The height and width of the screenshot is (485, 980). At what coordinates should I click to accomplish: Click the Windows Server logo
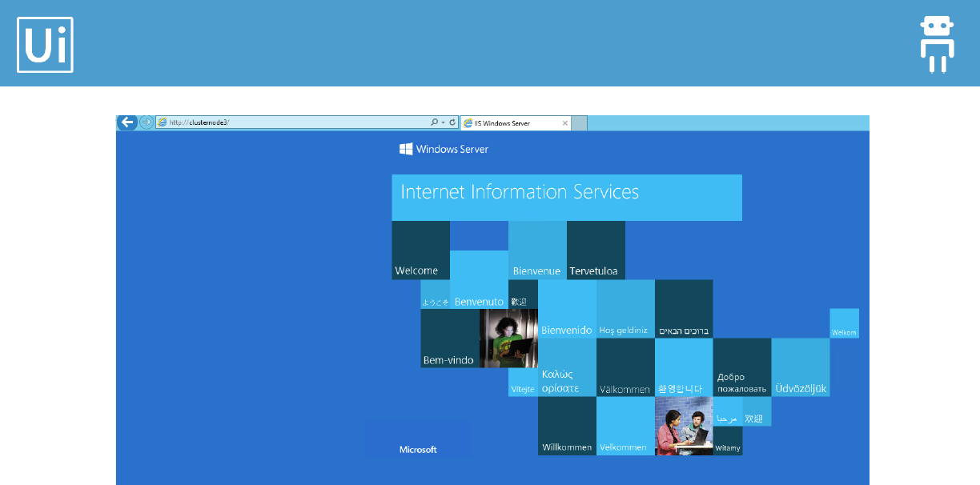444,149
